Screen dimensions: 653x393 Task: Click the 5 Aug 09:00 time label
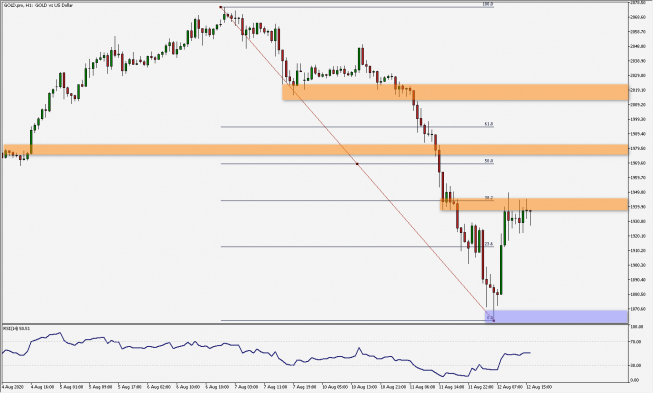100,387
